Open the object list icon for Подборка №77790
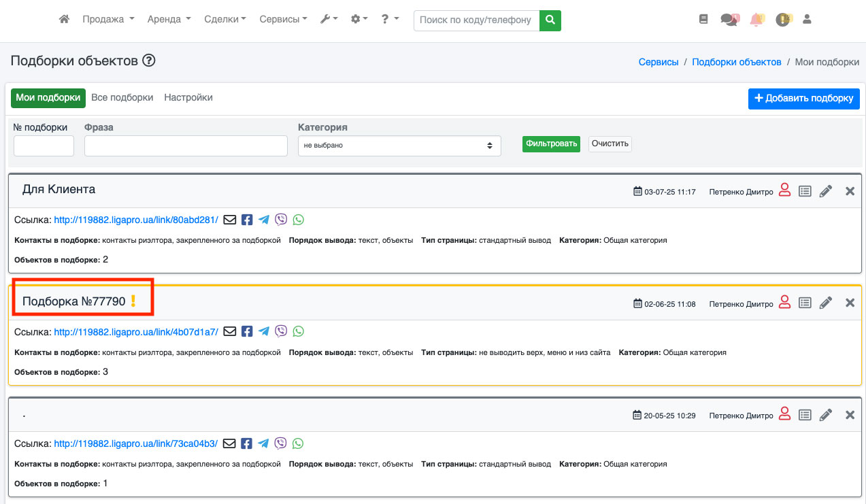 click(805, 303)
